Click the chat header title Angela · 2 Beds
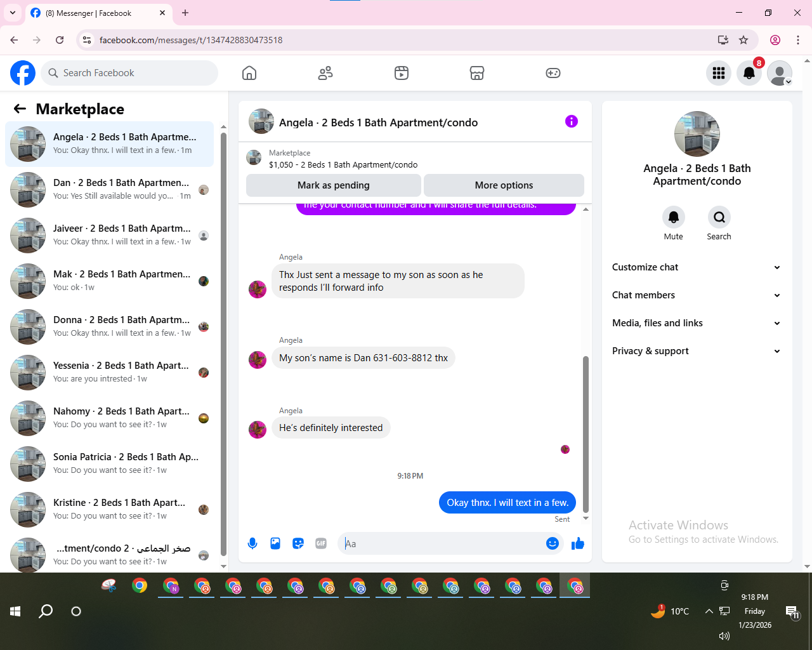The height and width of the screenshot is (650, 812). (x=379, y=123)
